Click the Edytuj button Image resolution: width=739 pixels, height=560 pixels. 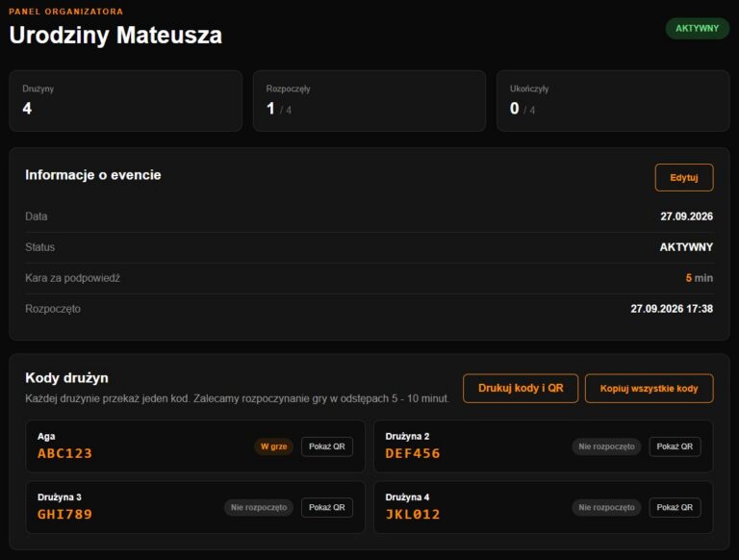tap(684, 178)
